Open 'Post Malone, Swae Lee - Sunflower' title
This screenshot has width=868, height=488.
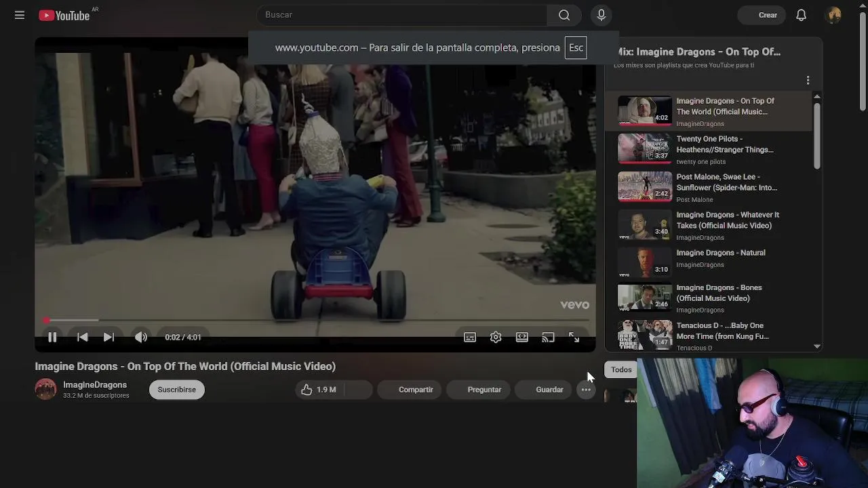point(726,182)
